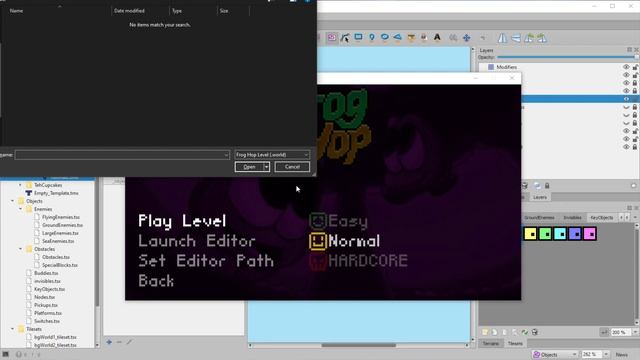640x360 pixels.
Task: Click the embed tileset icon below tileset view
Action: 494,332
